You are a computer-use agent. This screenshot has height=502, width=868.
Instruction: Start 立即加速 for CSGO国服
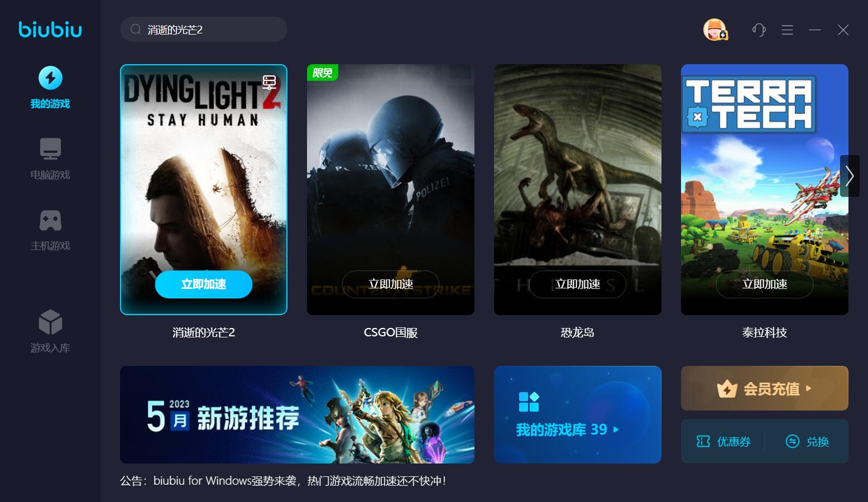391,284
